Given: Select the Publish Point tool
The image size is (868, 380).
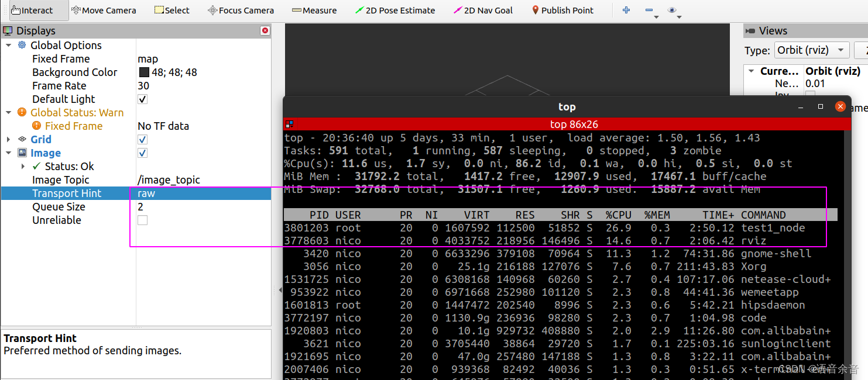Looking at the screenshot, I should (562, 11).
